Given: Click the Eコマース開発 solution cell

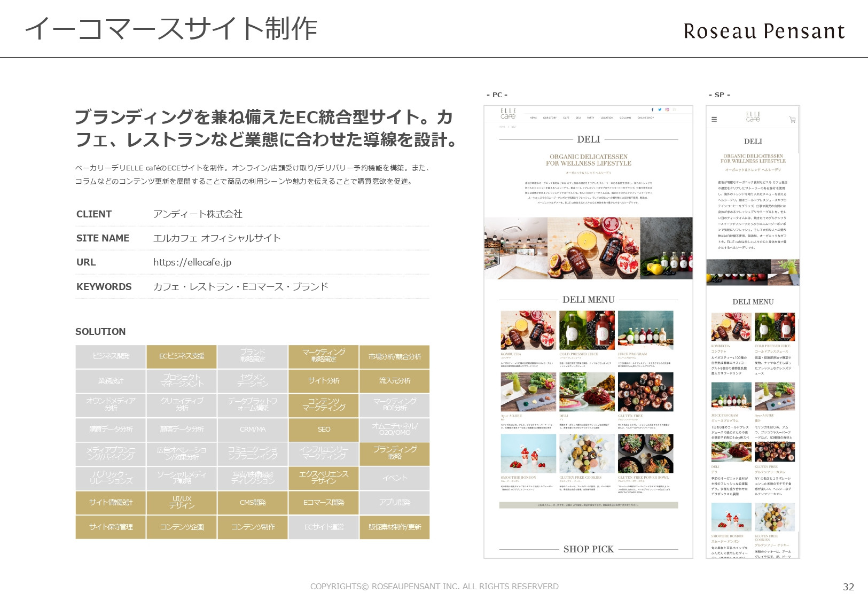Looking at the screenshot, I should click(323, 503).
